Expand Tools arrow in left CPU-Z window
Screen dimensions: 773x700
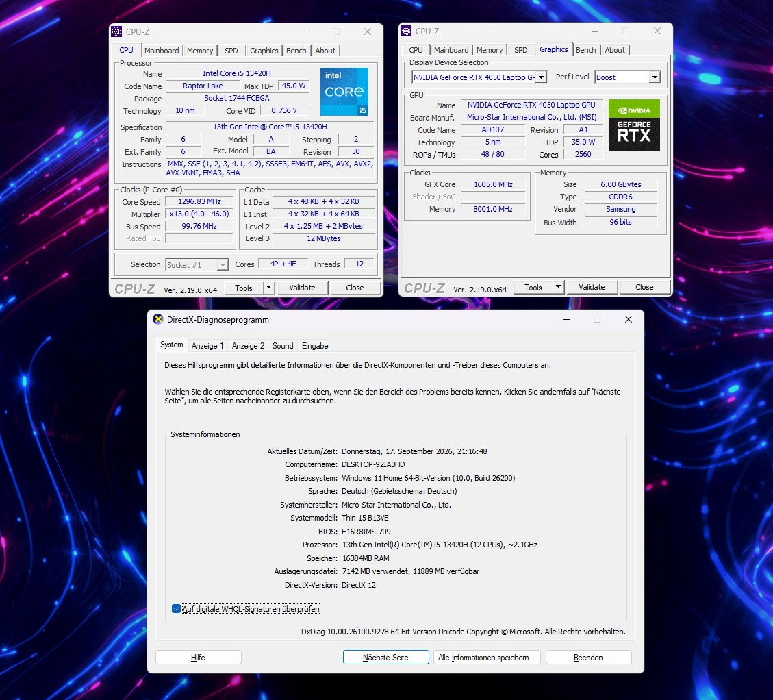(268, 288)
